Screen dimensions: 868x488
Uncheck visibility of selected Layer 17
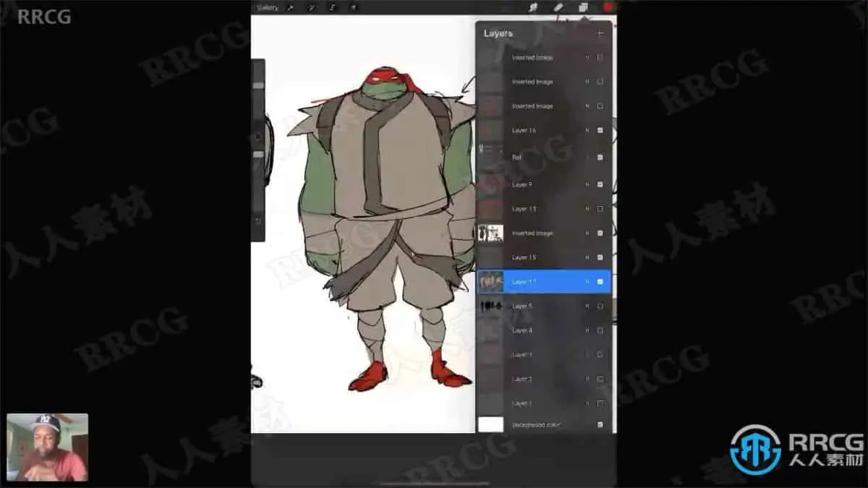pyautogui.click(x=600, y=282)
